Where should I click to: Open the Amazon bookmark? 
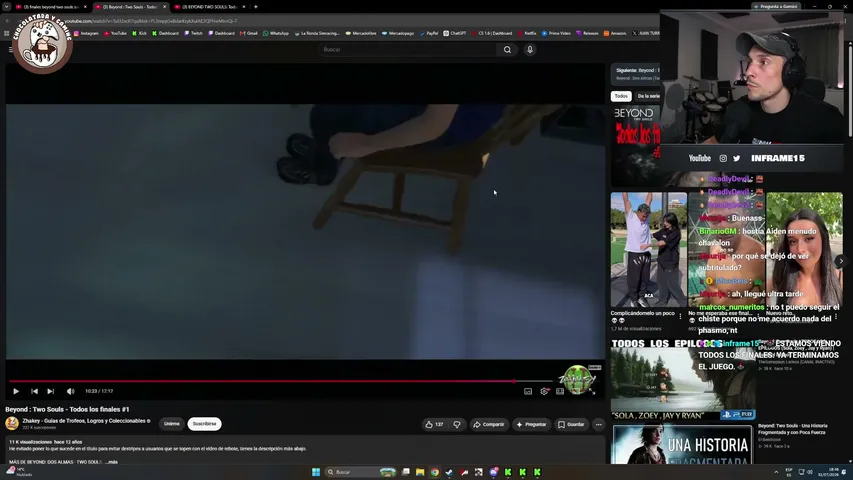[615, 33]
